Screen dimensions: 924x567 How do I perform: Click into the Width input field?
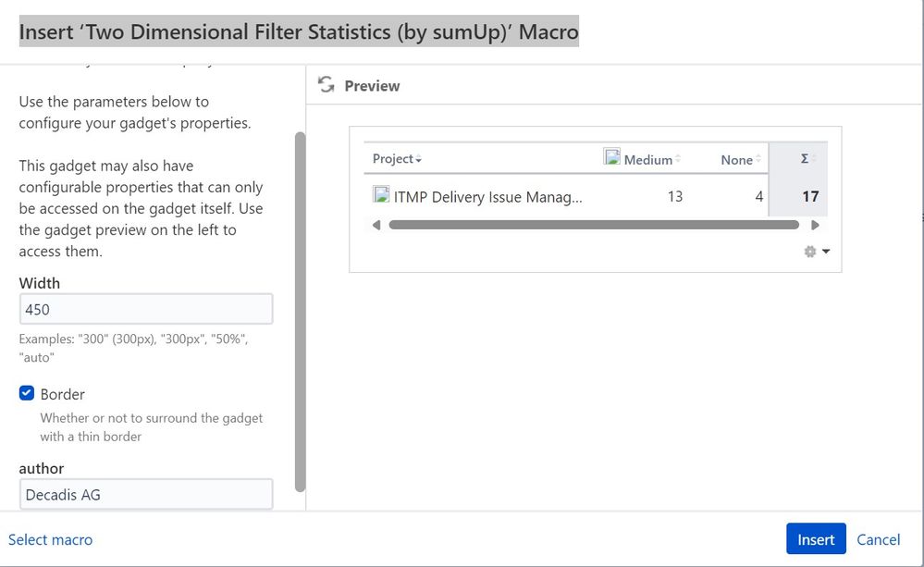[x=145, y=309]
